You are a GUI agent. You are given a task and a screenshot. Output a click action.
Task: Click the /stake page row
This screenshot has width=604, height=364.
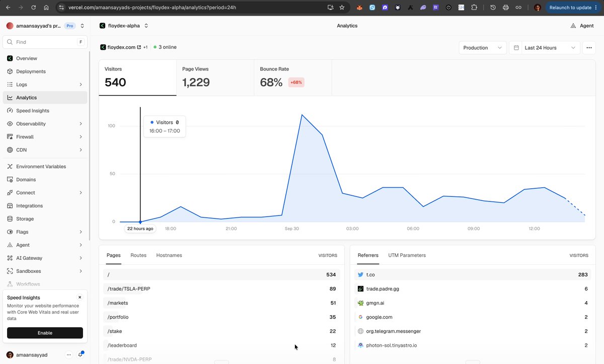pos(221,331)
